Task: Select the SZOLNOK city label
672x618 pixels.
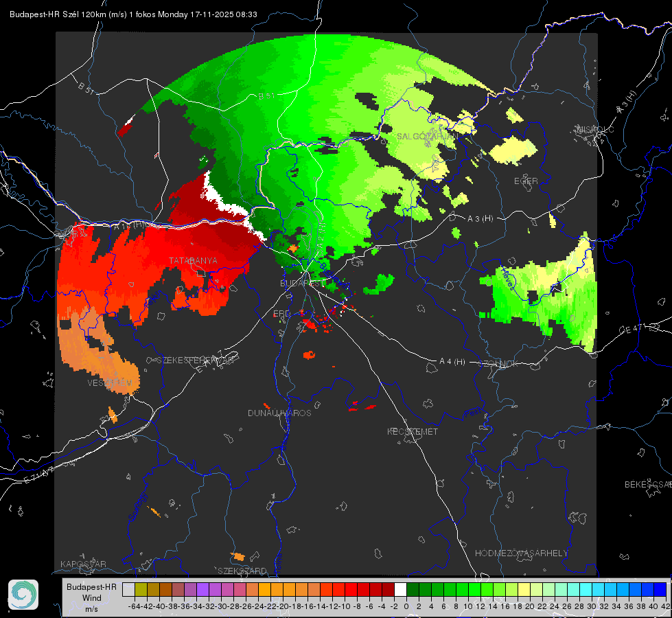Action: click(x=498, y=364)
